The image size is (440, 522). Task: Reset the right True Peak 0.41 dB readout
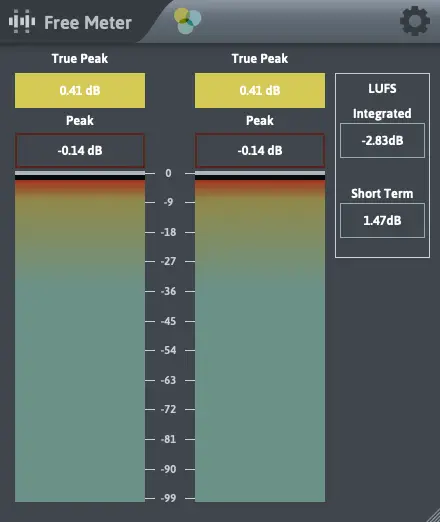point(260,90)
